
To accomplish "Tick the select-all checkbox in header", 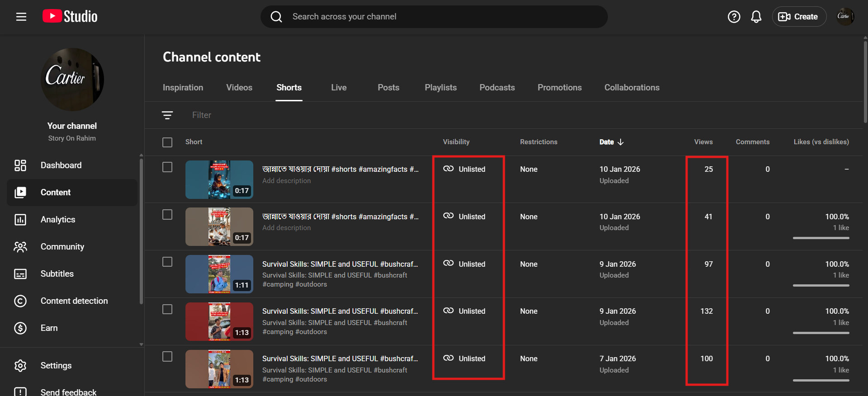I will pos(167,142).
